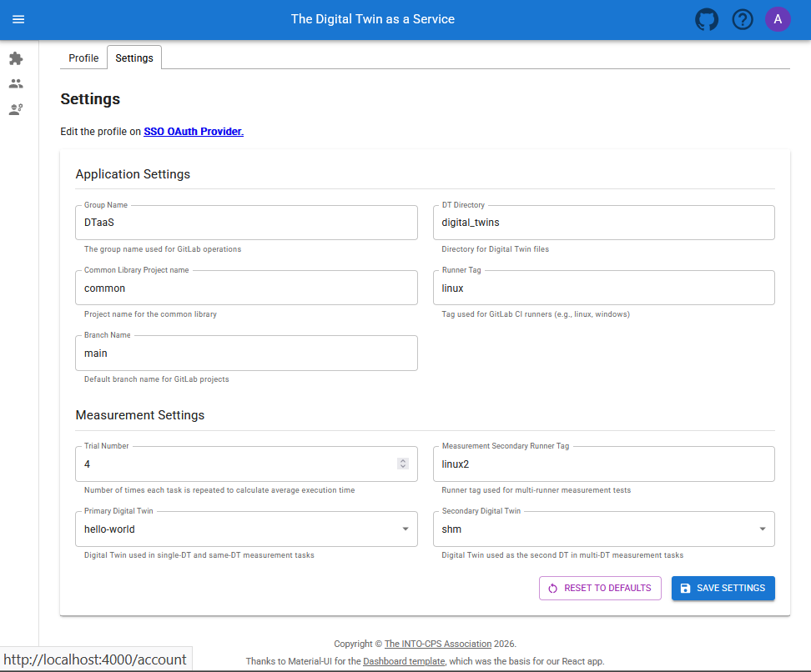Adjust the Trial Number spinner arrows
Screen dimensions: 811x672
[403, 464]
